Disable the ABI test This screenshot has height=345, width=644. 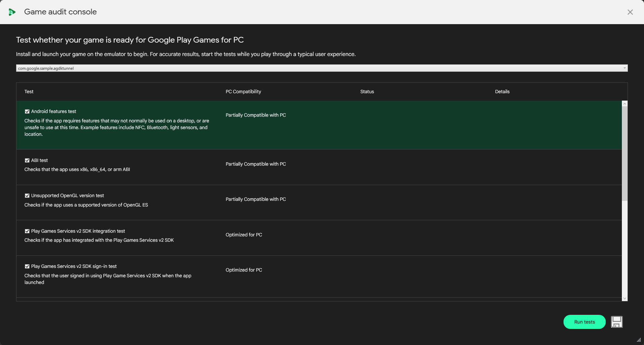27,160
